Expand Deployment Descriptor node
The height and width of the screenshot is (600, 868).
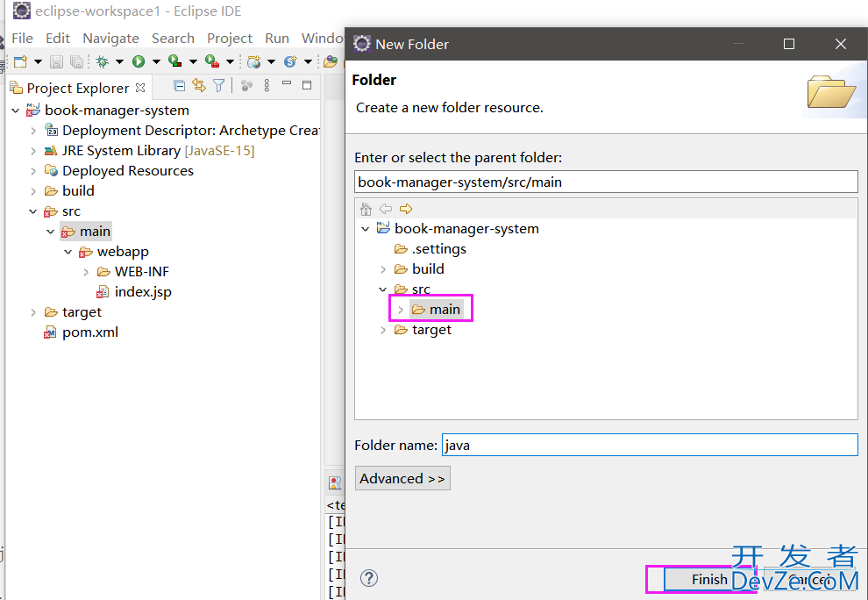33,131
